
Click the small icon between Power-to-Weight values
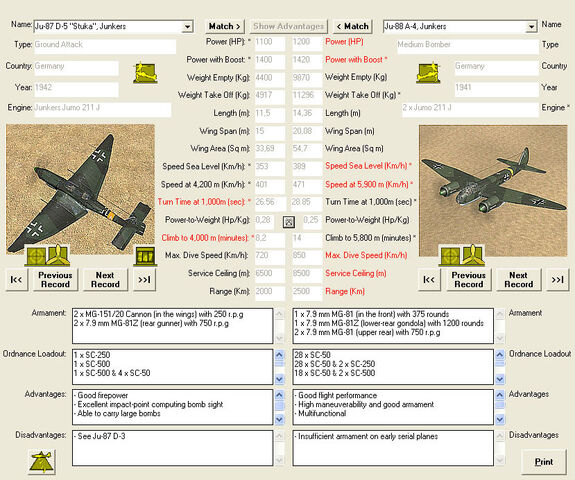click(289, 221)
